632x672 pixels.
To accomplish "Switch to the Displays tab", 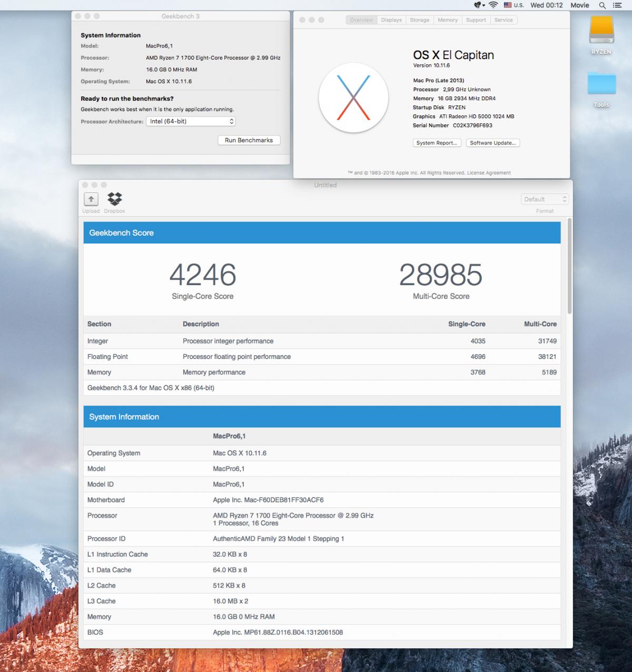I will tap(391, 20).
